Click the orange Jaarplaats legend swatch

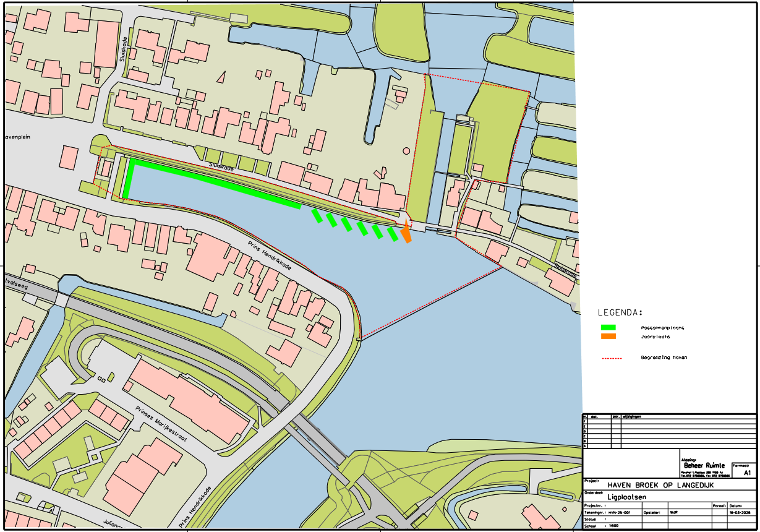tap(608, 337)
